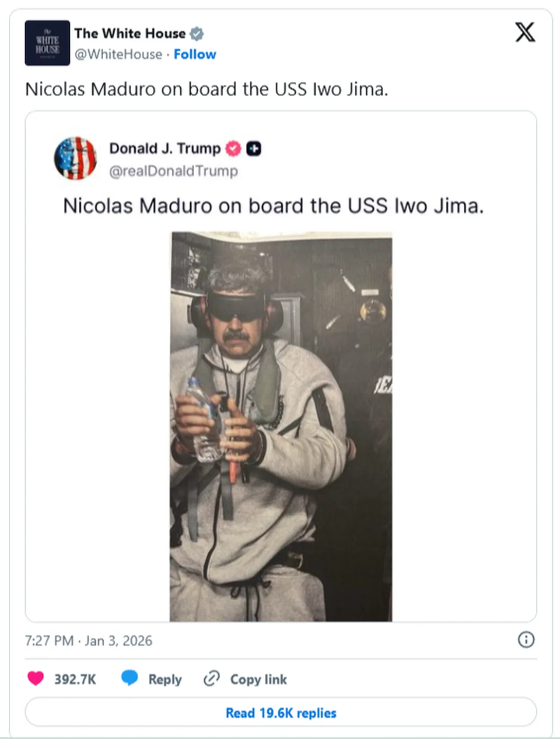Follow the @WhiteHouse account
Viewport: 560px width, 739px height.
pyautogui.click(x=195, y=54)
